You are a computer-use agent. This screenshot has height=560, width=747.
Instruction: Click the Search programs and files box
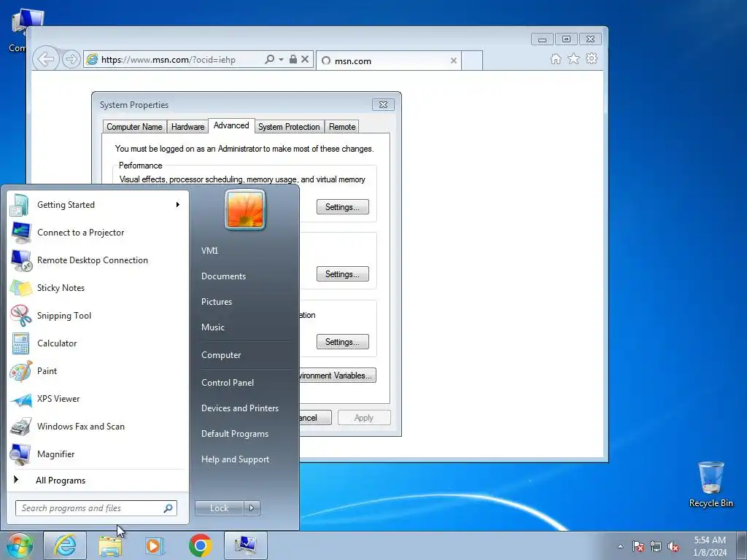[96, 508]
